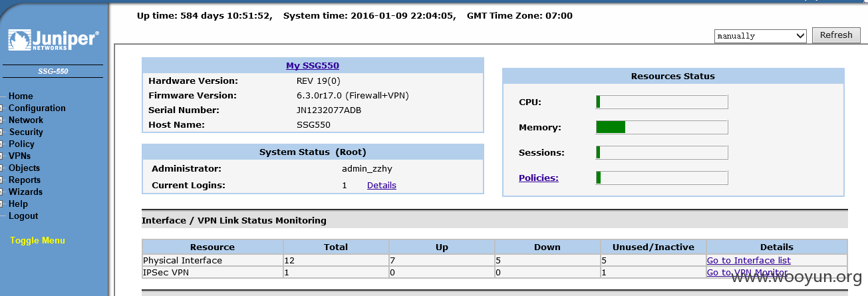Screen dimensions: 868x296
Task: Expand the Reports node plus box
Action: click(2, 180)
